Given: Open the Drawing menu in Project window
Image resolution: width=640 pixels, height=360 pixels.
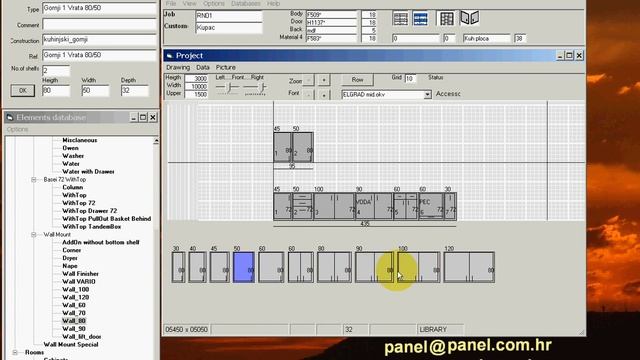Looking at the screenshot, I should [x=178, y=67].
